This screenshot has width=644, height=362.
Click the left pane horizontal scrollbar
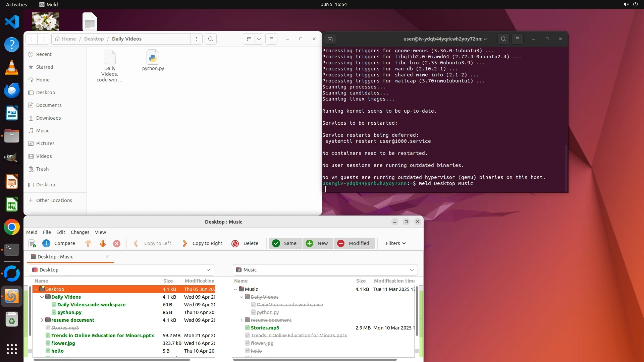(112, 360)
